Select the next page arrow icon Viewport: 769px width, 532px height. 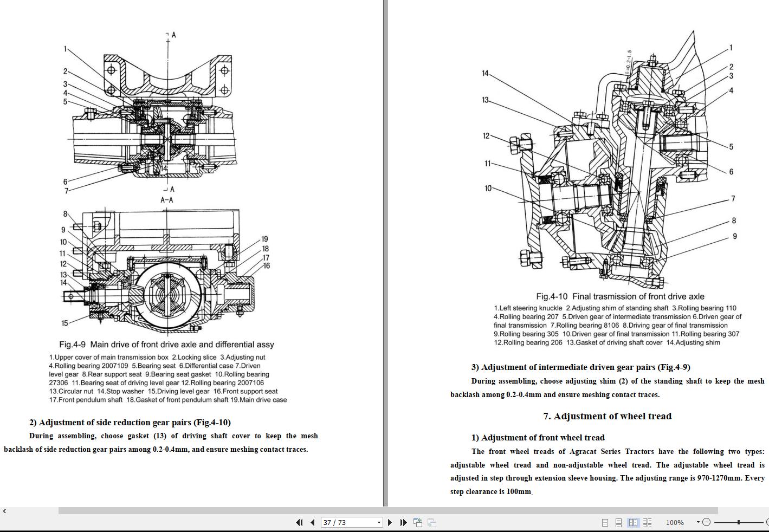(x=390, y=522)
